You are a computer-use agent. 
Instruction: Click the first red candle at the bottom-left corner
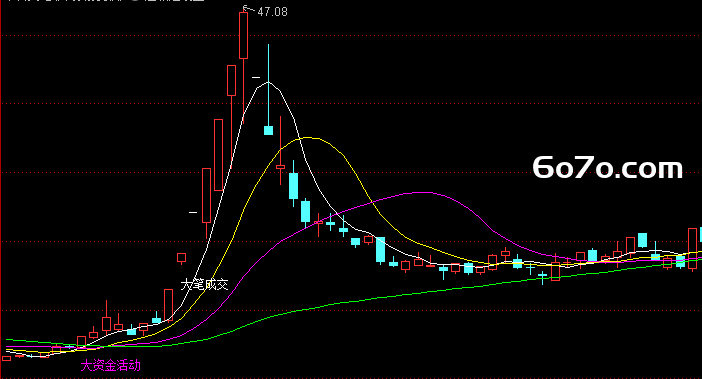pos(6,358)
